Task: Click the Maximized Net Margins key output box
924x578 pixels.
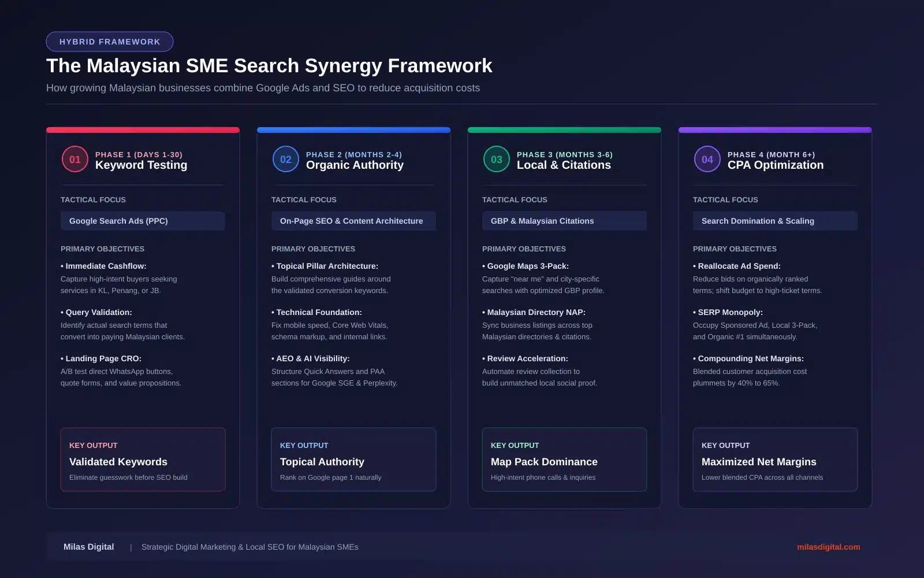Action: [775, 460]
